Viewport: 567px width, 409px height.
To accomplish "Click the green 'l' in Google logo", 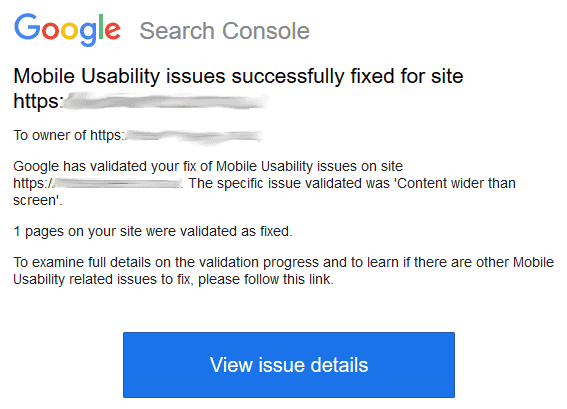I will tap(101, 27).
